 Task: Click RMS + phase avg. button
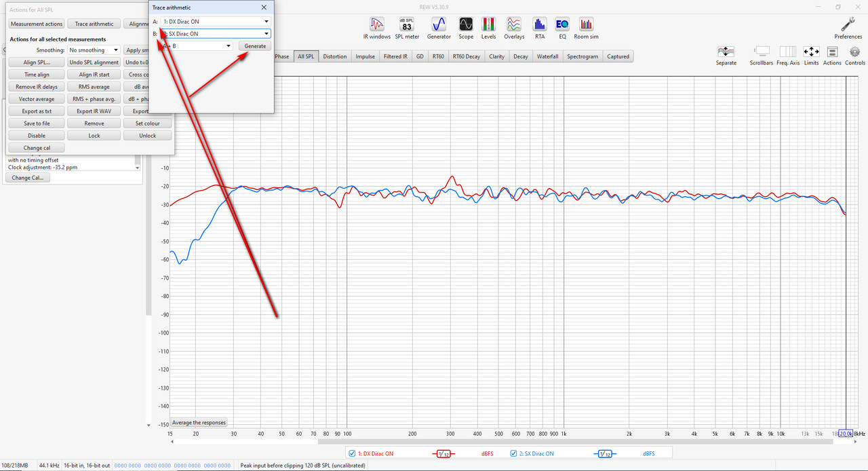tap(94, 99)
